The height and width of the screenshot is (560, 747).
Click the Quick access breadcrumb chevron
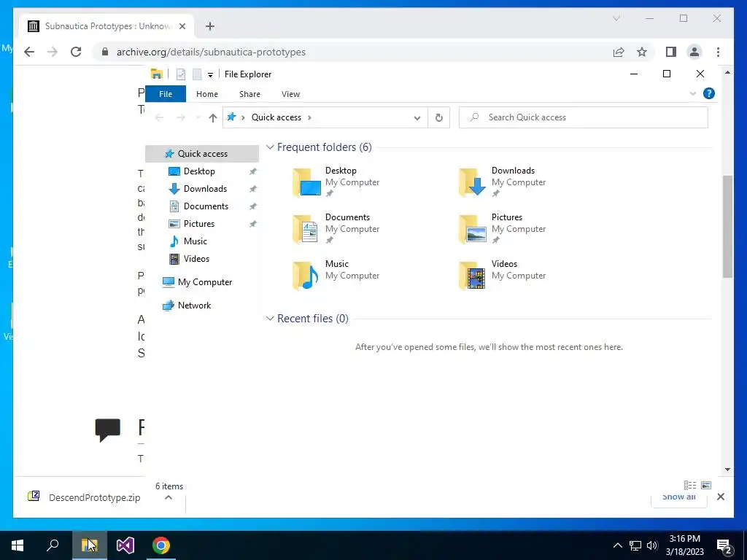pyautogui.click(x=309, y=117)
